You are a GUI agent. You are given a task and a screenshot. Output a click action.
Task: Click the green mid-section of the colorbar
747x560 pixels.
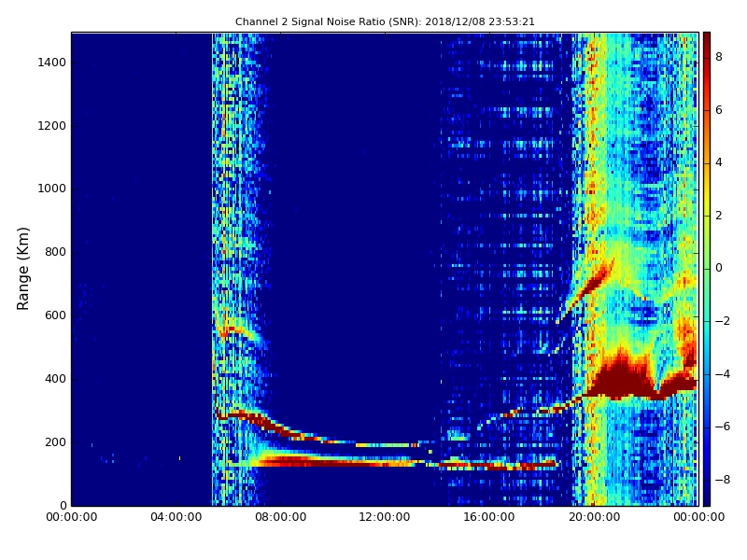pyautogui.click(x=707, y=269)
